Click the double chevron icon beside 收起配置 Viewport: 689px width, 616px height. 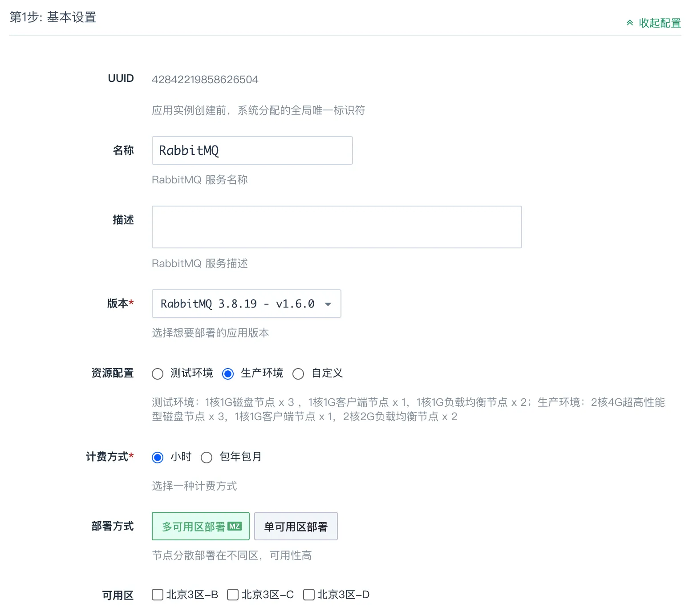[x=630, y=23]
